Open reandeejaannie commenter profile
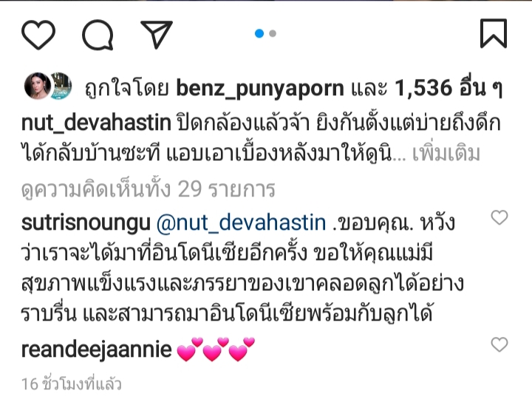Screen dimensions: 532x399 click(96, 349)
